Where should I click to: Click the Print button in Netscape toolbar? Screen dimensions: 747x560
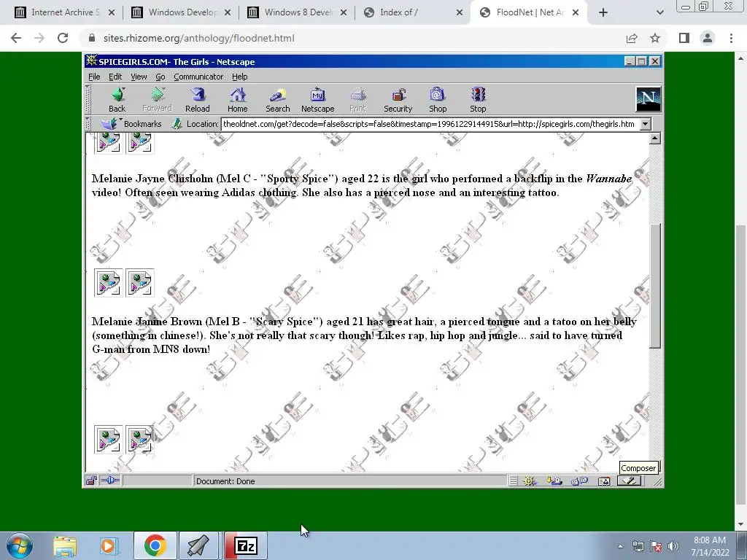point(357,99)
